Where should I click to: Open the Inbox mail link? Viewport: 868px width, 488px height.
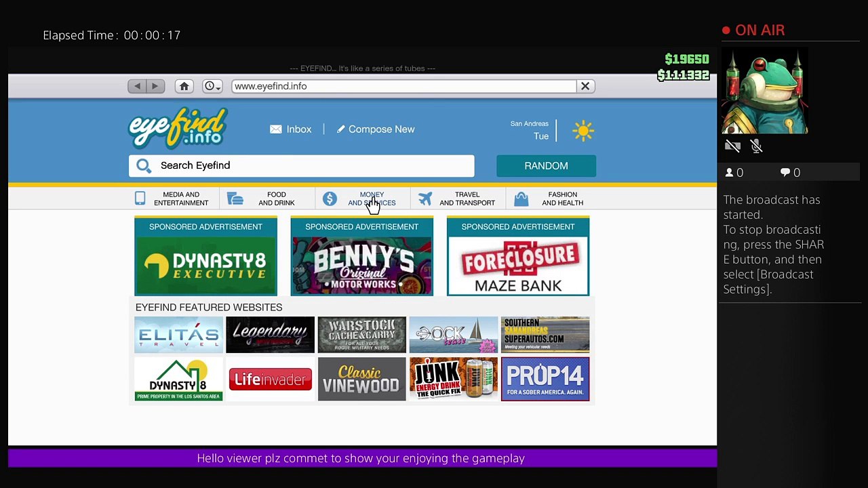point(290,129)
